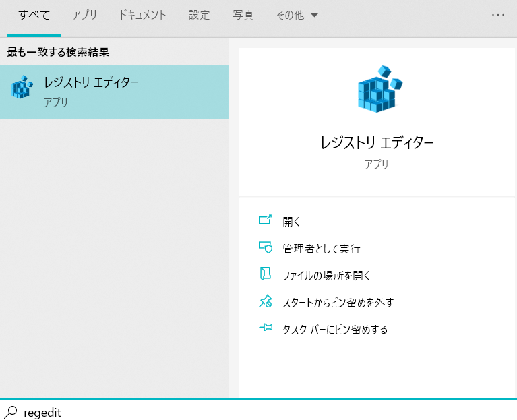Choose スタートからピン留めを外す
The height and width of the screenshot is (420, 517).
tap(338, 302)
